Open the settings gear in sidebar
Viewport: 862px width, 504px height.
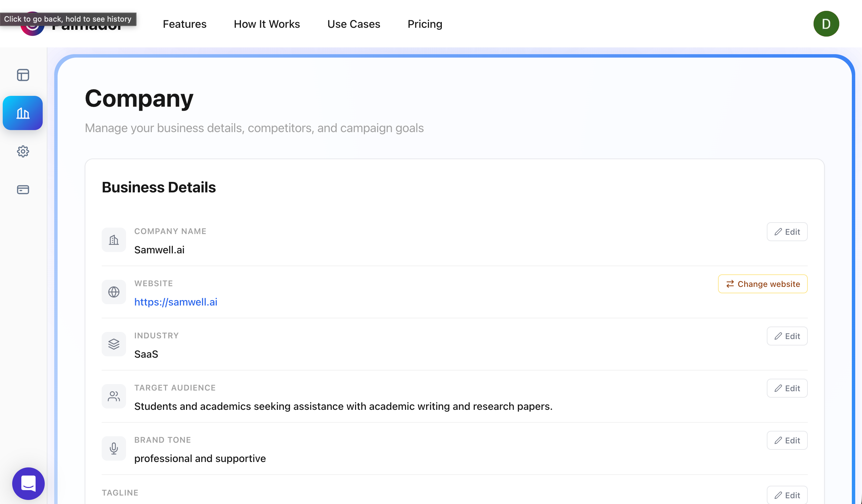pyautogui.click(x=23, y=151)
